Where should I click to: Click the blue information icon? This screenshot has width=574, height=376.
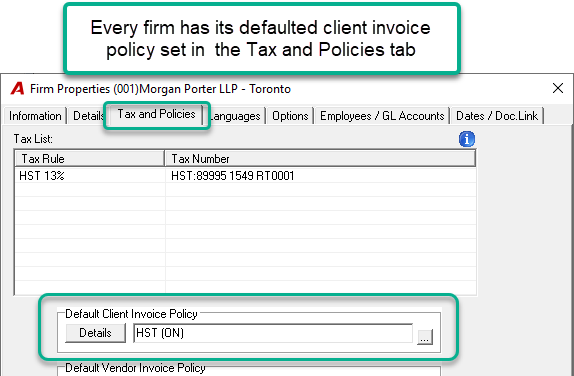pos(467,139)
